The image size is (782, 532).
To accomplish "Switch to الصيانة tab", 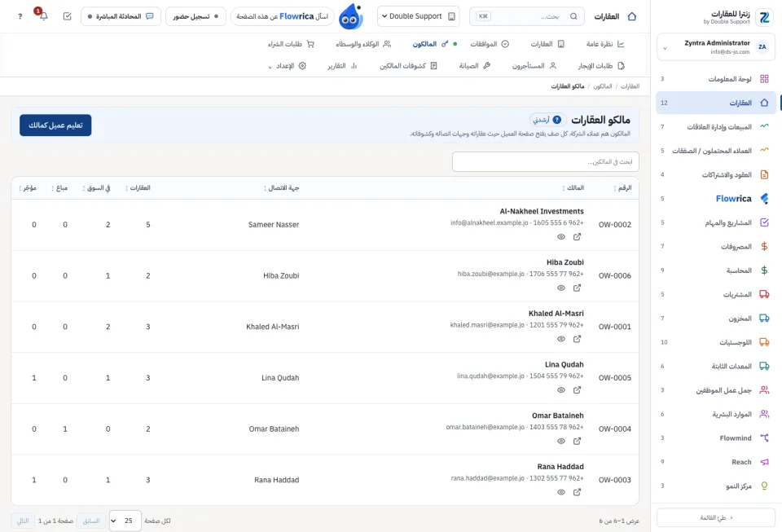I will tap(475, 66).
